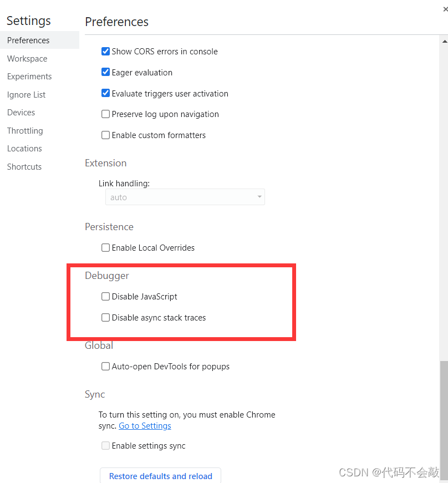This screenshot has height=483, width=448.
Task: Go to the Devices tab
Action: click(21, 113)
